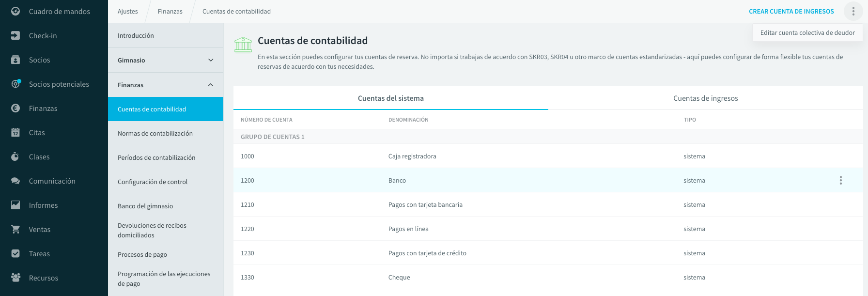Viewport: 868px width, 296px height.
Task: Click the Informes chart icon
Action: (x=15, y=205)
